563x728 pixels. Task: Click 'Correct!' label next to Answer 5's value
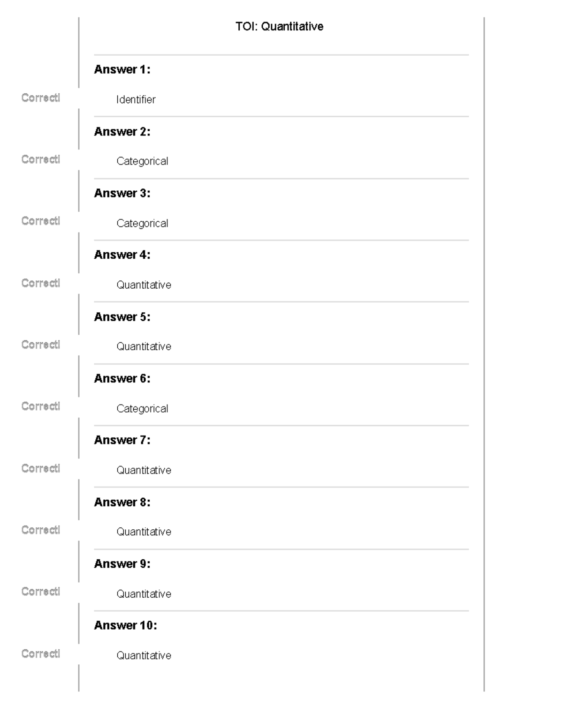click(41, 345)
